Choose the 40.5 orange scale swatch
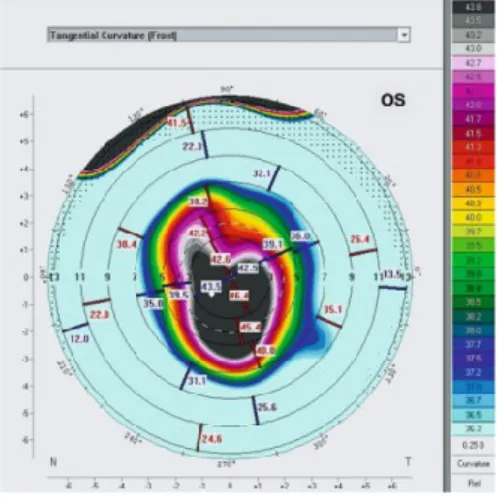 point(473,189)
